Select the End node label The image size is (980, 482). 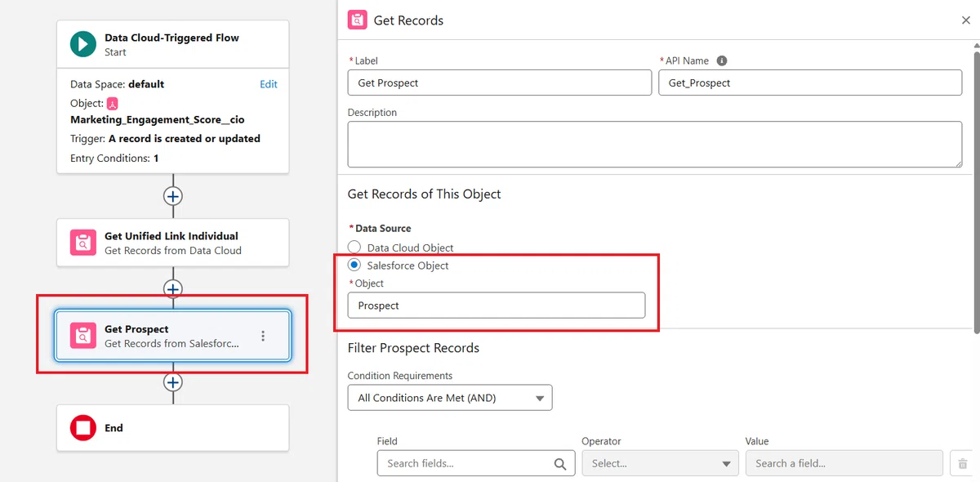(x=114, y=428)
